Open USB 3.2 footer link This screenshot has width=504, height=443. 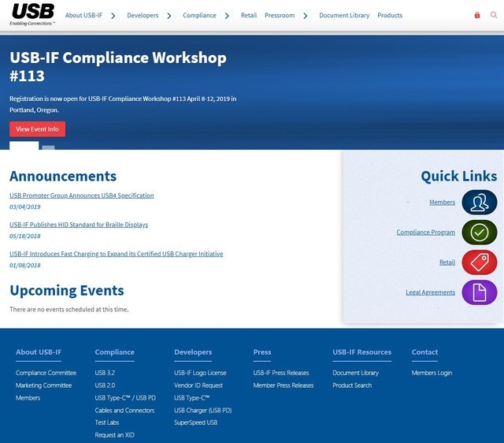tap(105, 373)
